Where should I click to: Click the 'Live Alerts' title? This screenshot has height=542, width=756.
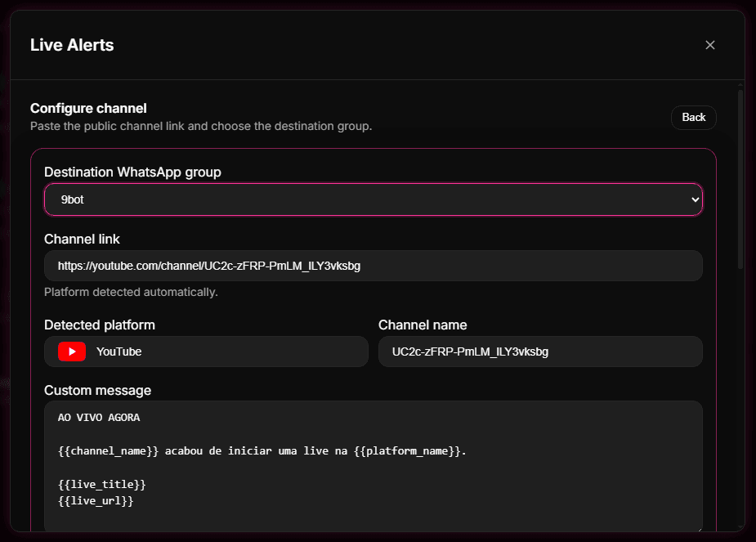point(72,45)
